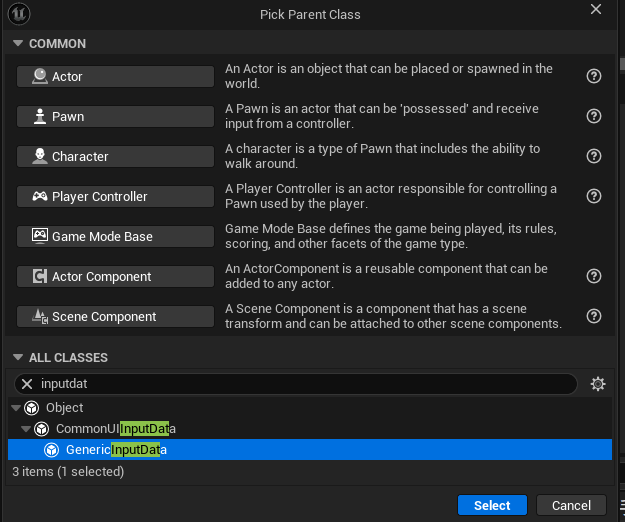Click into the class search field
Viewport: 625px width, 522px height.
click(x=300, y=384)
